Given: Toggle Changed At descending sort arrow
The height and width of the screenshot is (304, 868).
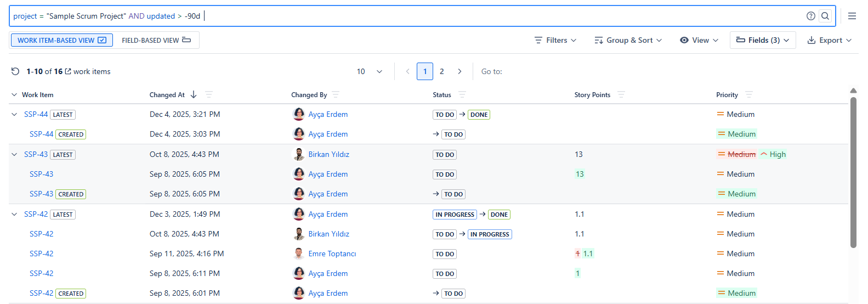Looking at the screenshot, I should (194, 94).
